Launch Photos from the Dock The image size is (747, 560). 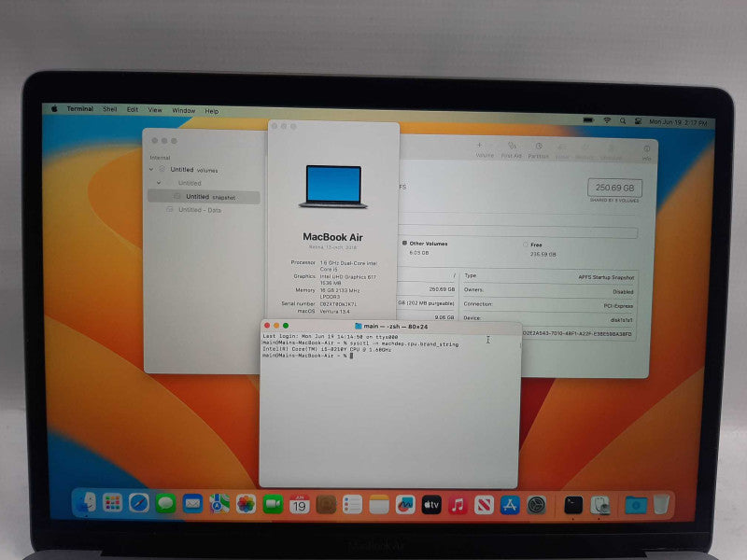point(246,504)
